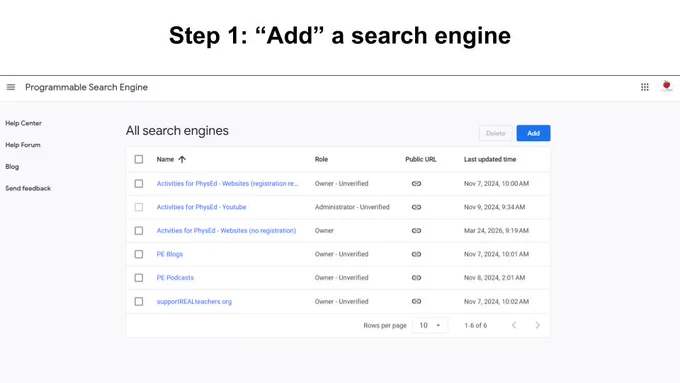Click 'Mar 24, 2026, 9:19 AM' timestamp
Image resolution: width=680 pixels, height=383 pixels.
tap(496, 230)
